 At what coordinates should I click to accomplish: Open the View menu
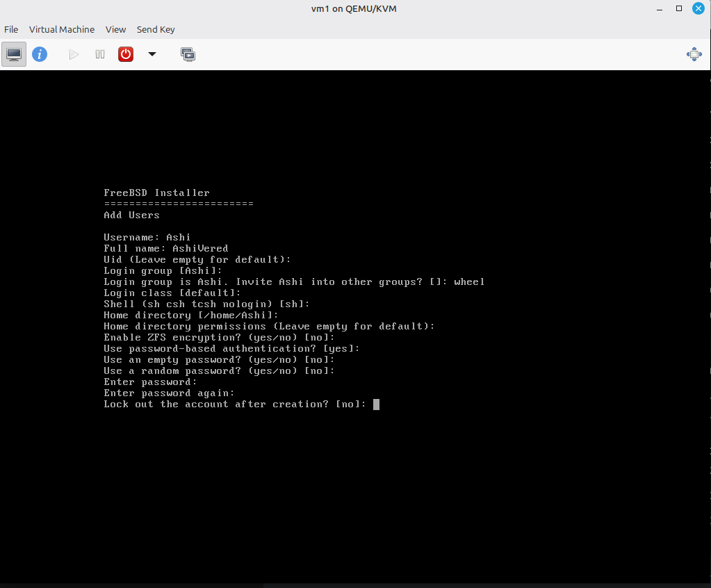pyautogui.click(x=115, y=29)
